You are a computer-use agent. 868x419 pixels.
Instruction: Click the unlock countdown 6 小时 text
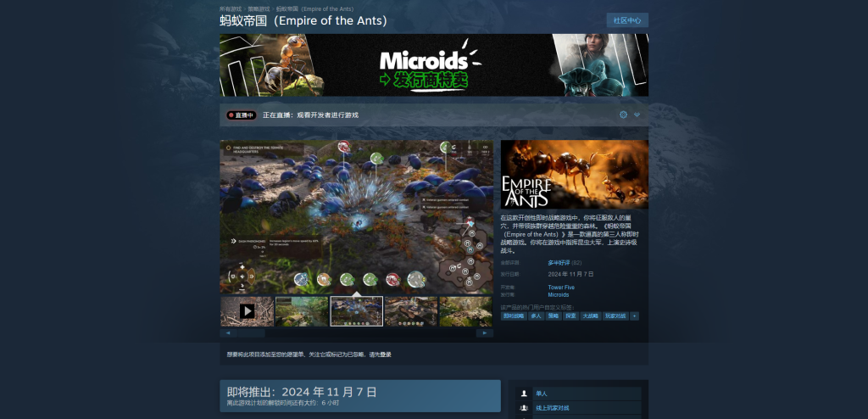(x=331, y=404)
